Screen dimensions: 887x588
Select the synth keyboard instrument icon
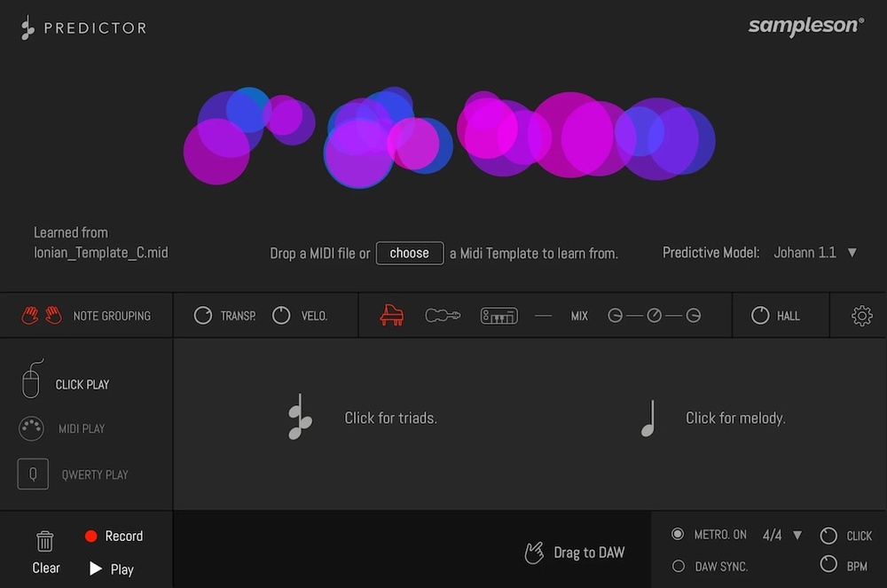tap(498, 316)
